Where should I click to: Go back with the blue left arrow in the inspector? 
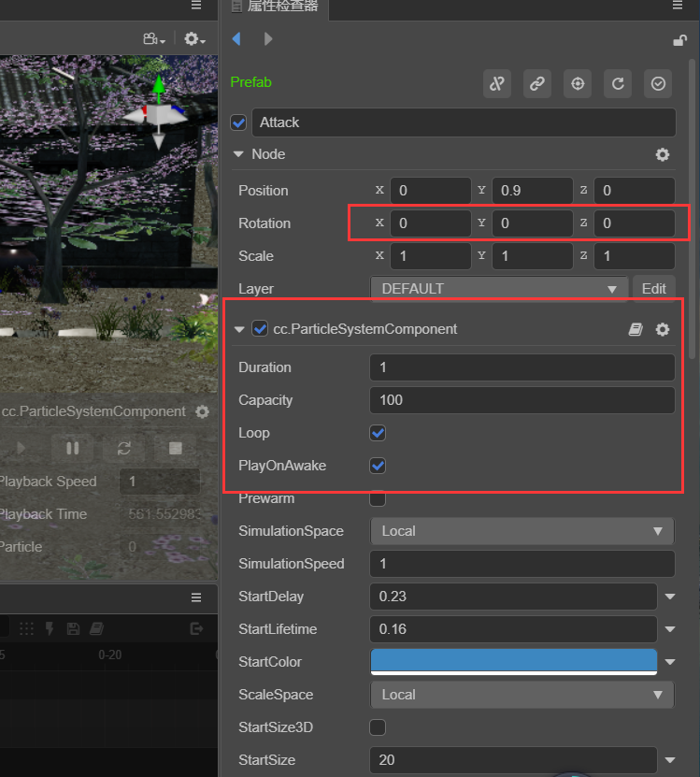(x=236, y=38)
